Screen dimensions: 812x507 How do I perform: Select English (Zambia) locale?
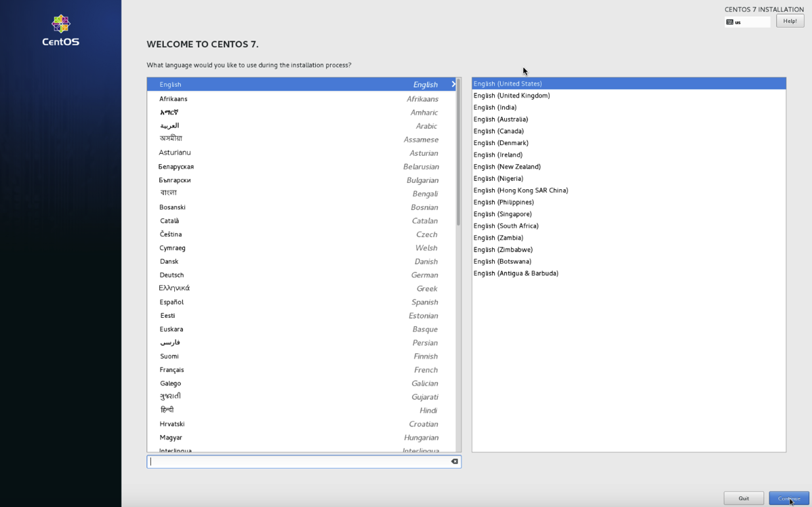(629, 238)
